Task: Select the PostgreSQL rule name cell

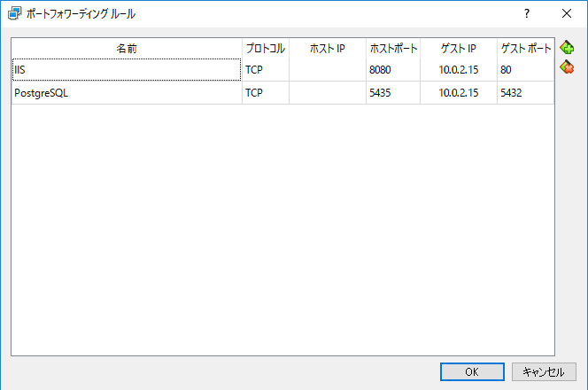Action: (x=126, y=93)
